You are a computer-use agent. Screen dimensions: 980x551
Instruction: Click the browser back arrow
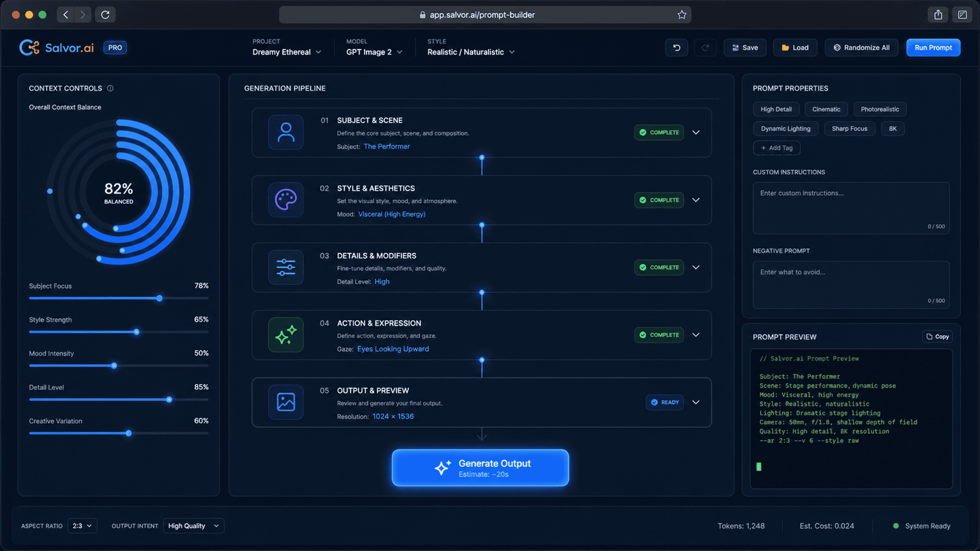click(x=66, y=14)
